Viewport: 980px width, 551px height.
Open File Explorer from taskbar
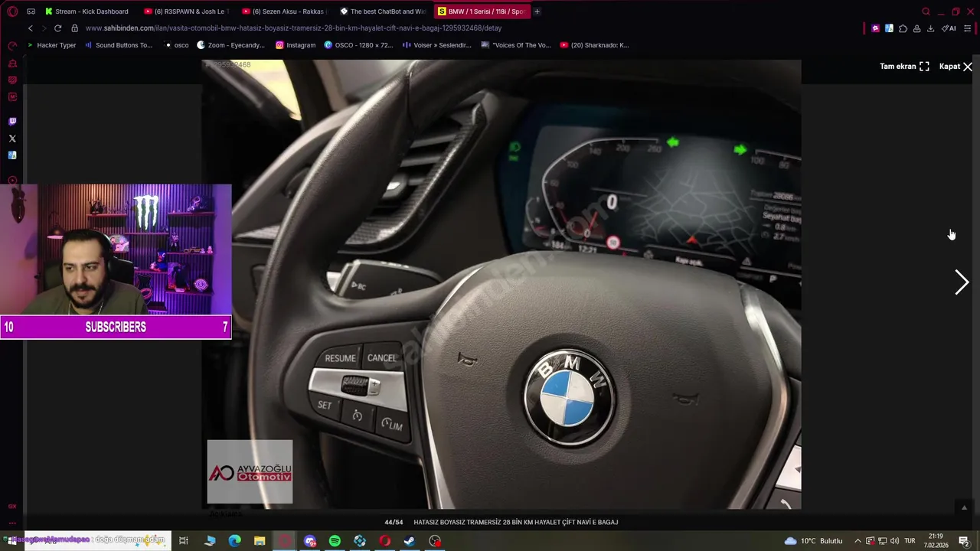pos(260,541)
